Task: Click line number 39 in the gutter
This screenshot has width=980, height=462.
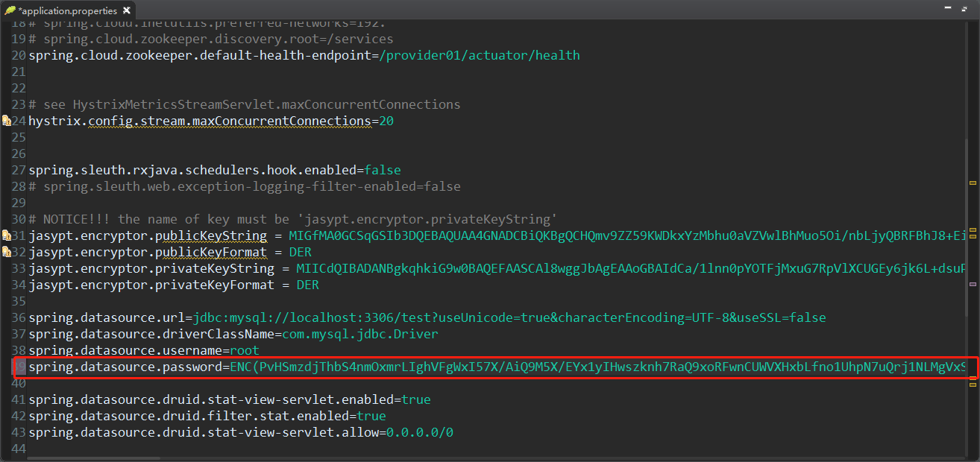Action: tap(20, 367)
